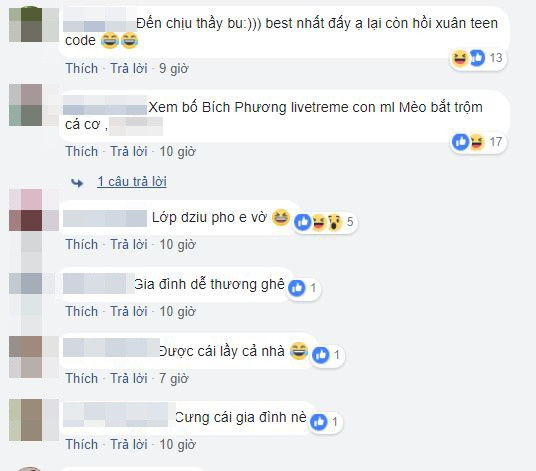536x471 pixels.
Task: Expand '1 câu trả lời' replies
Action: pyautogui.click(x=132, y=181)
